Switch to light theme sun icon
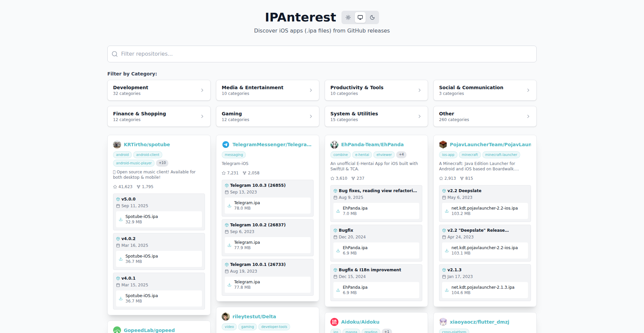Image resolution: width=644 pixels, height=333 pixels. pos(348,17)
